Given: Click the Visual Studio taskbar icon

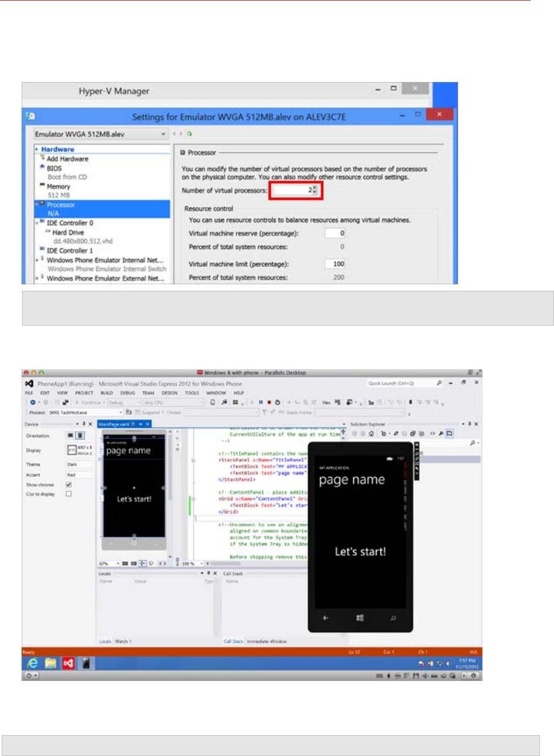Looking at the screenshot, I should pos(68,663).
